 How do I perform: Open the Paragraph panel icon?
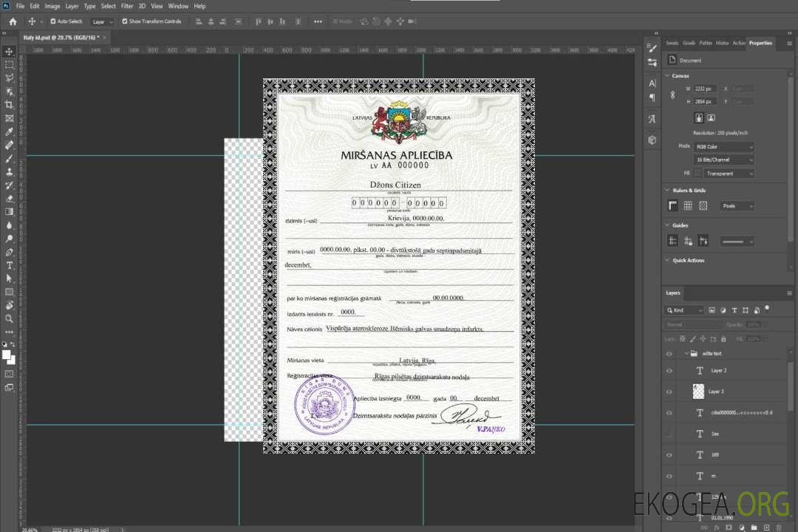652,98
